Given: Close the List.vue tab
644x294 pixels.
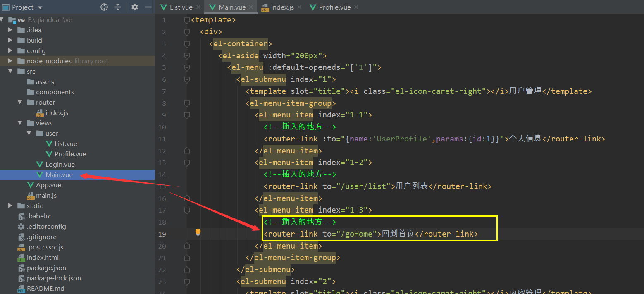Looking at the screenshot, I should (198, 7).
